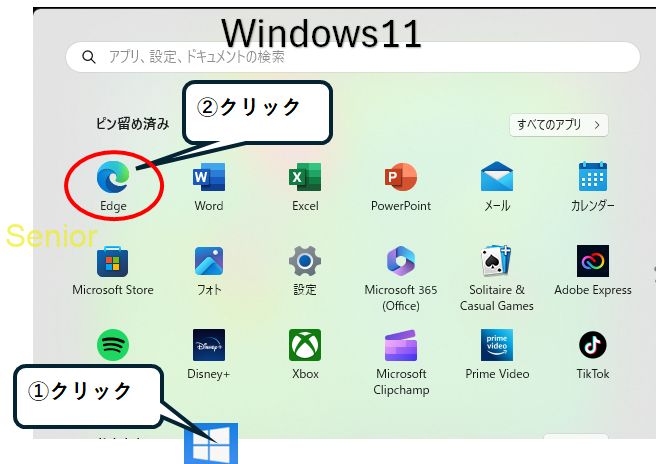Open the TikTok app icon
The height and width of the screenshot is (464, 656).
pyautogui.click(x=593, y=345)
